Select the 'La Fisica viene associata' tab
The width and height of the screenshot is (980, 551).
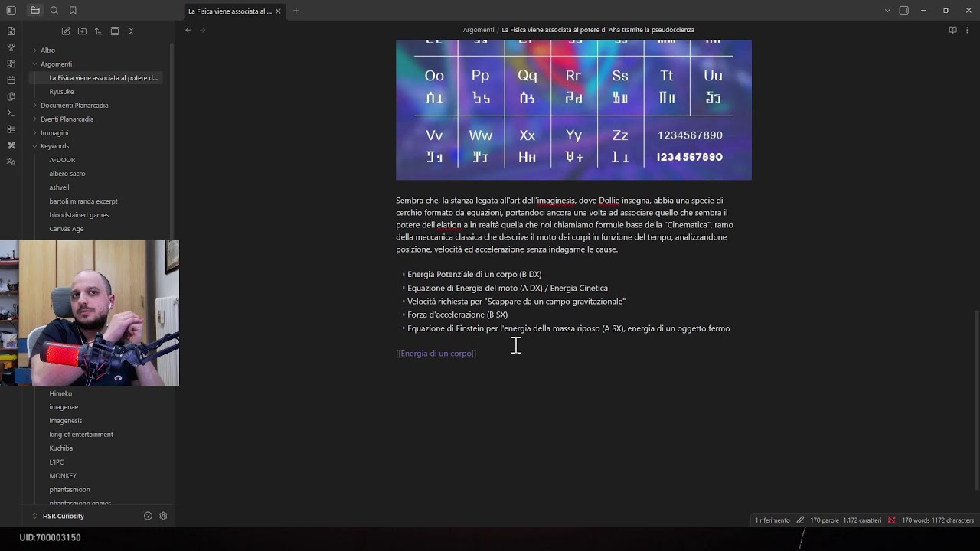pyautogui.click(x=234, y=11)
